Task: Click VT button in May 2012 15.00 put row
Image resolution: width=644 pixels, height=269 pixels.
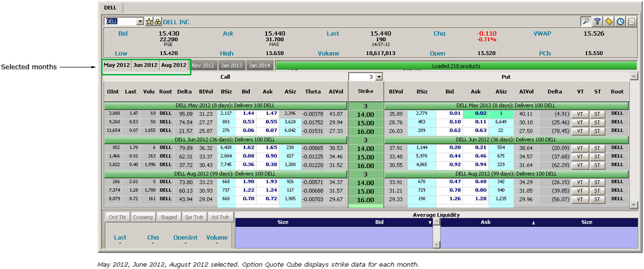Action: (x=580, y=122)
